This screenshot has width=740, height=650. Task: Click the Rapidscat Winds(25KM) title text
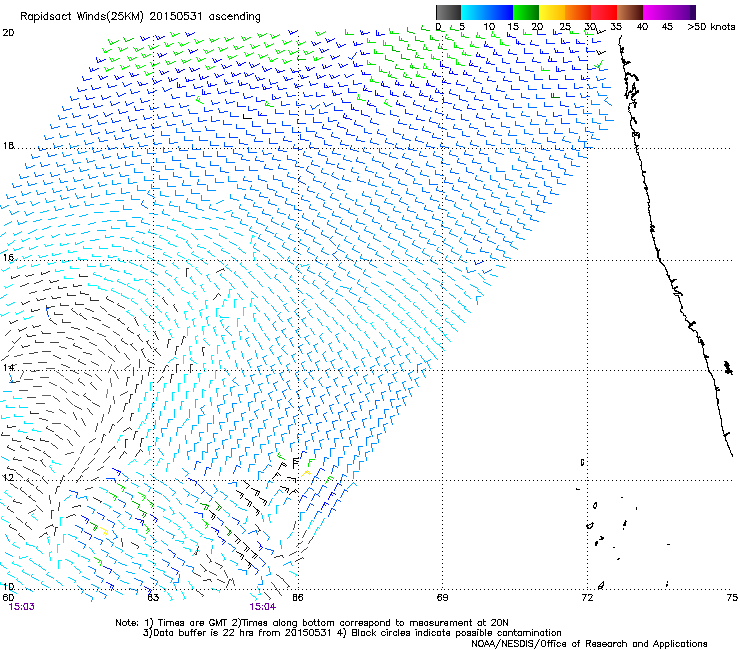[x=140, y=17]
